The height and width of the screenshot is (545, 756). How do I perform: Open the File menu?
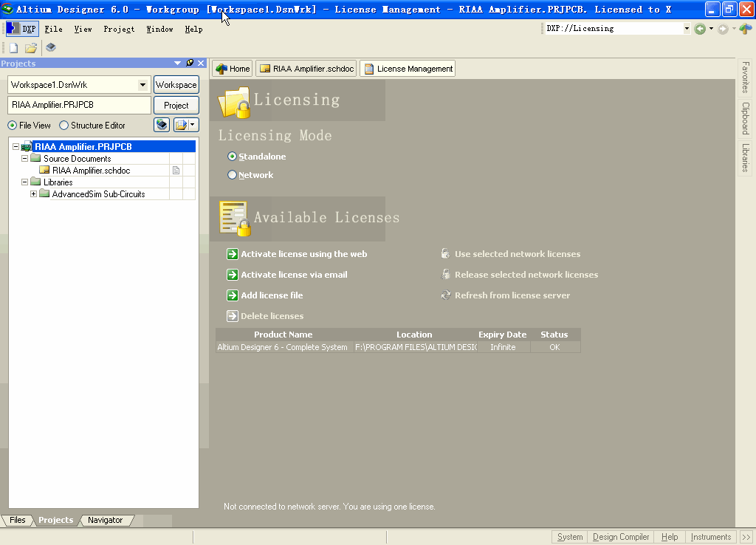point(53,29)
